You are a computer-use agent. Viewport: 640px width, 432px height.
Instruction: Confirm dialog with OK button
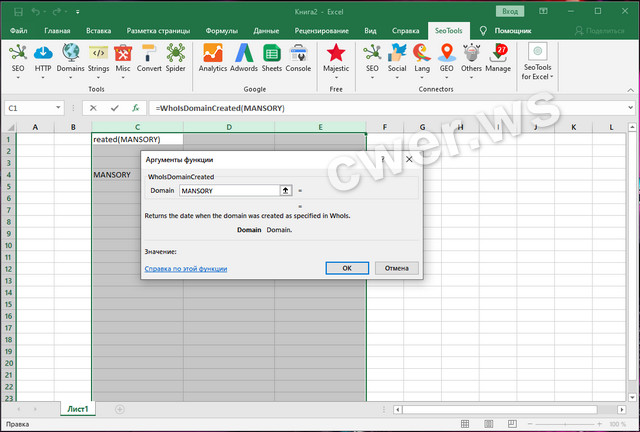pos(347,268)
